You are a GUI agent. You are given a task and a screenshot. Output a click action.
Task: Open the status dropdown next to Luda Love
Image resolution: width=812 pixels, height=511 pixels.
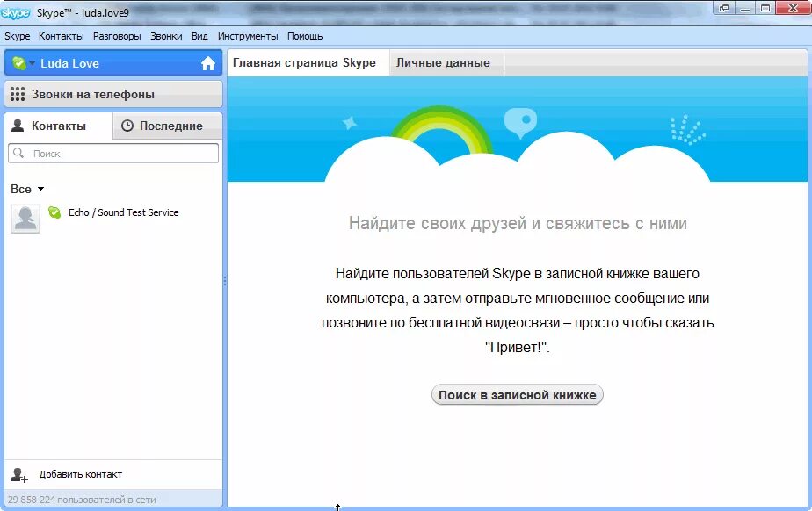33,63
